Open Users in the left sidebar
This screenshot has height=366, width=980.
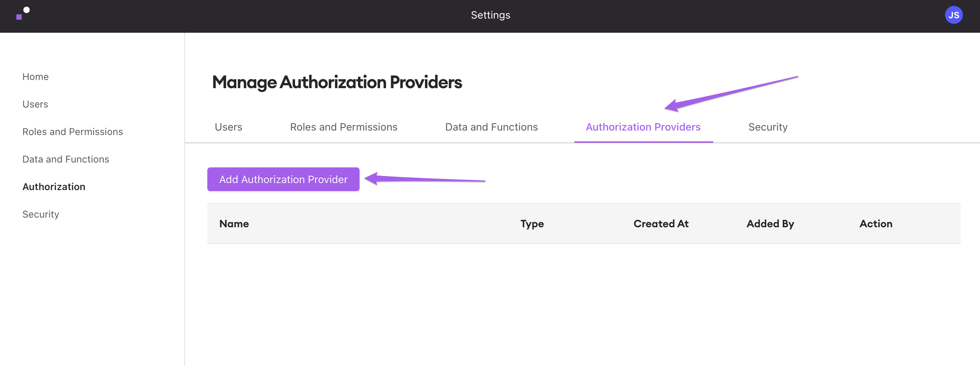pyautogui.click(x=35, y=104)
